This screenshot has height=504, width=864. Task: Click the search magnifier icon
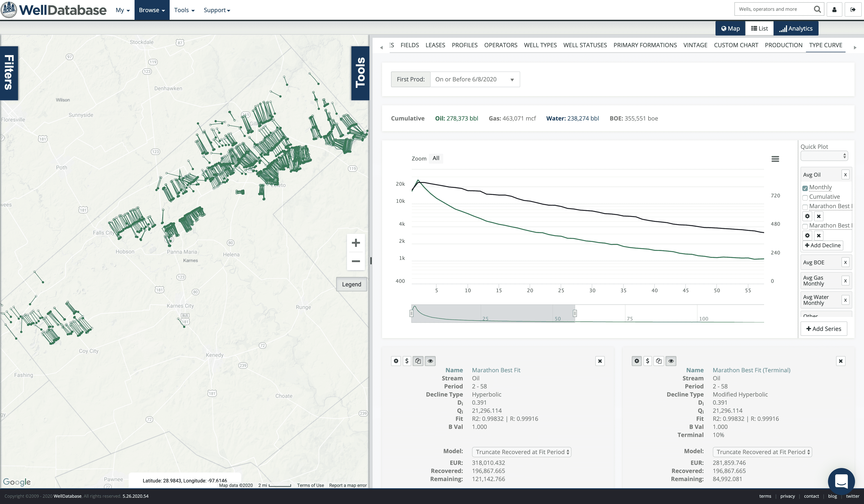click(x=817, y=9)
